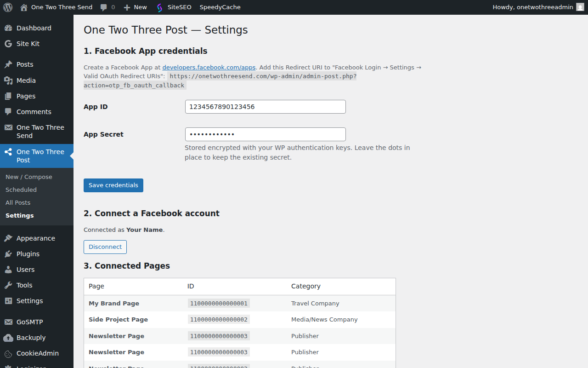Screen dimensions: 588x368
Task: Click the Category column header
Action: (x=306, y=286)
